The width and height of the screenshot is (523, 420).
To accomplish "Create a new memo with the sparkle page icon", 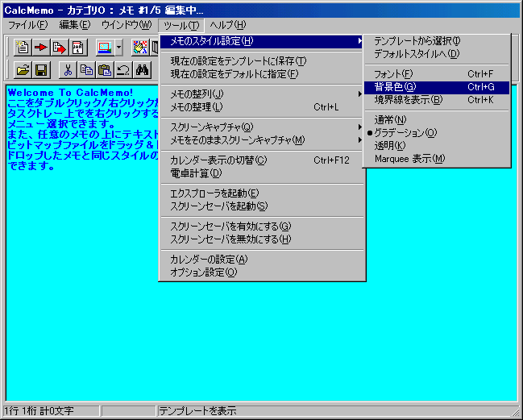I will (23, 48).
